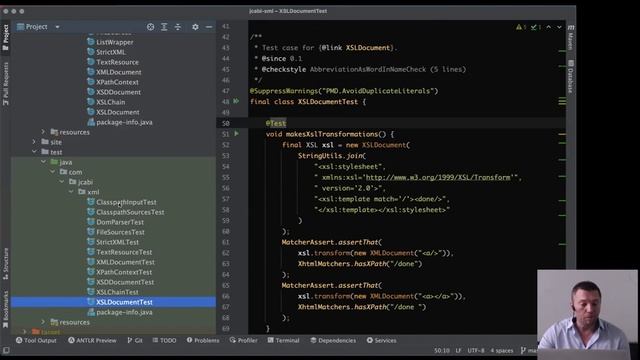Open the Tool Output tool window
This screenshot has height=360, width=640.
(37, 340)
